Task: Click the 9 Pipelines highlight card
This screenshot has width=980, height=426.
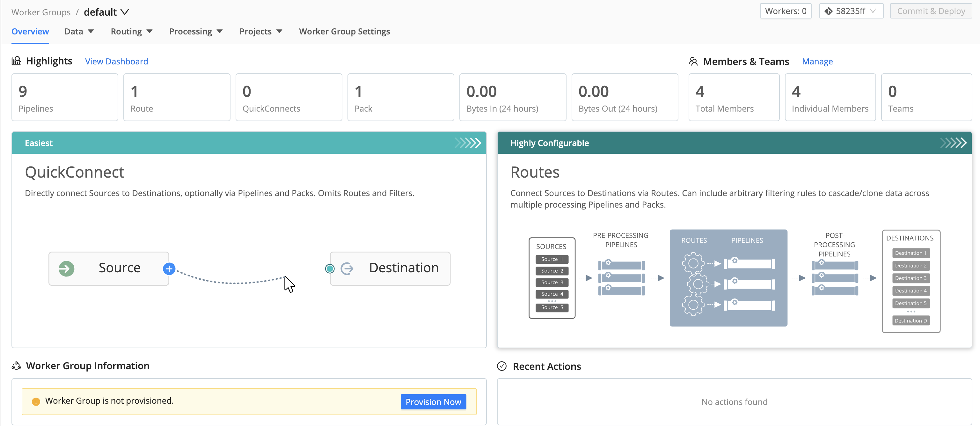Action: [x=65, y=97]
